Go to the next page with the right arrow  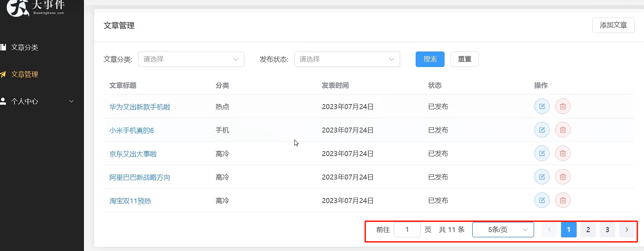626,230
